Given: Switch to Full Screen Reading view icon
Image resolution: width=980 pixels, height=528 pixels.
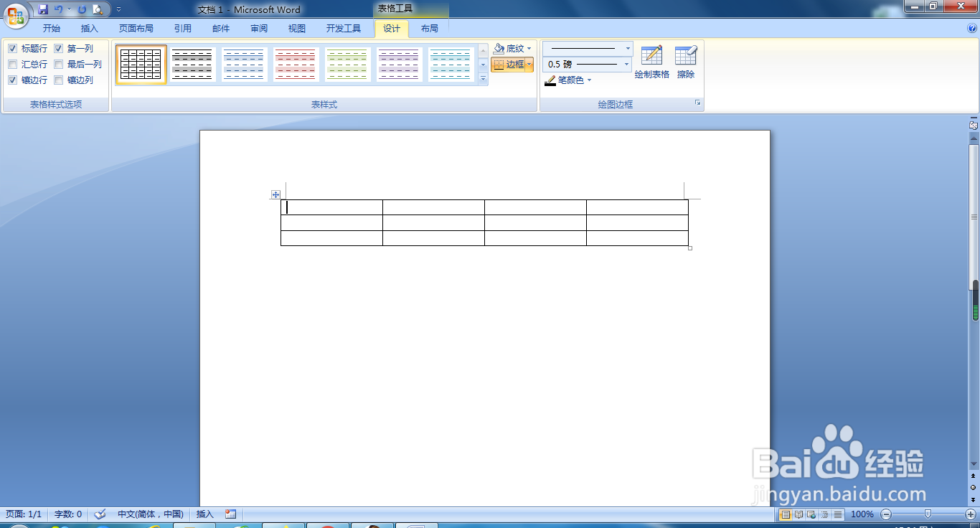Looking at the screenshot, I should coord(798,514).
